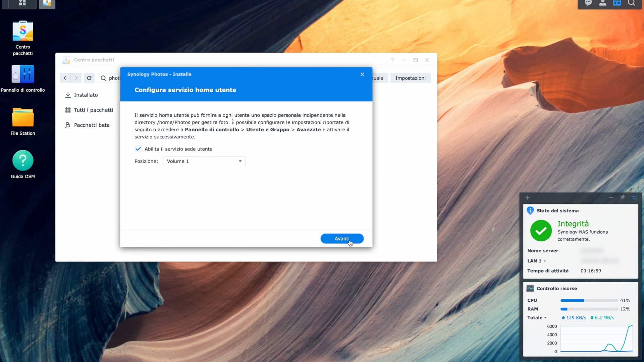
Task: Click the RAM usage bar
Action: pyautogui.click(x=589, y=309)
